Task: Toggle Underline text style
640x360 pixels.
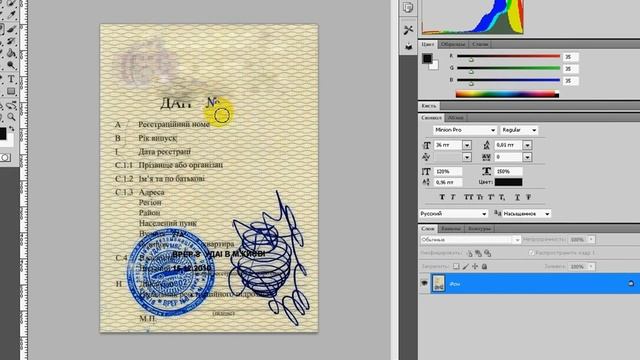Action: pyautogui.click(x=517, y=197)
